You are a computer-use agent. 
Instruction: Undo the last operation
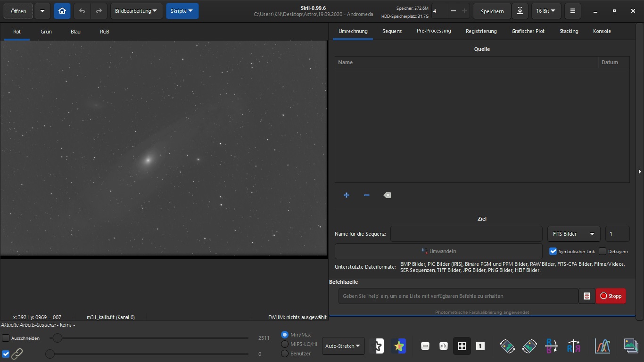tap(82, 11)
